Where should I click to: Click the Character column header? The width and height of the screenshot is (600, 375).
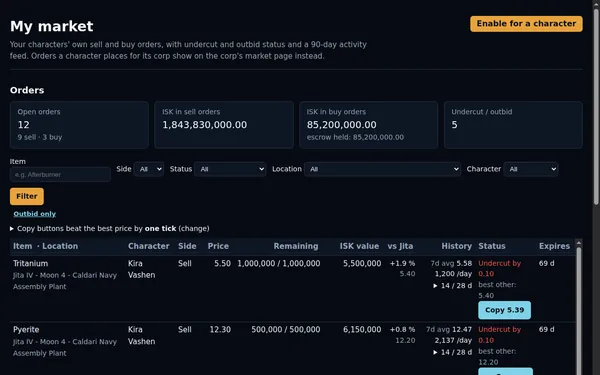(148, 246)
